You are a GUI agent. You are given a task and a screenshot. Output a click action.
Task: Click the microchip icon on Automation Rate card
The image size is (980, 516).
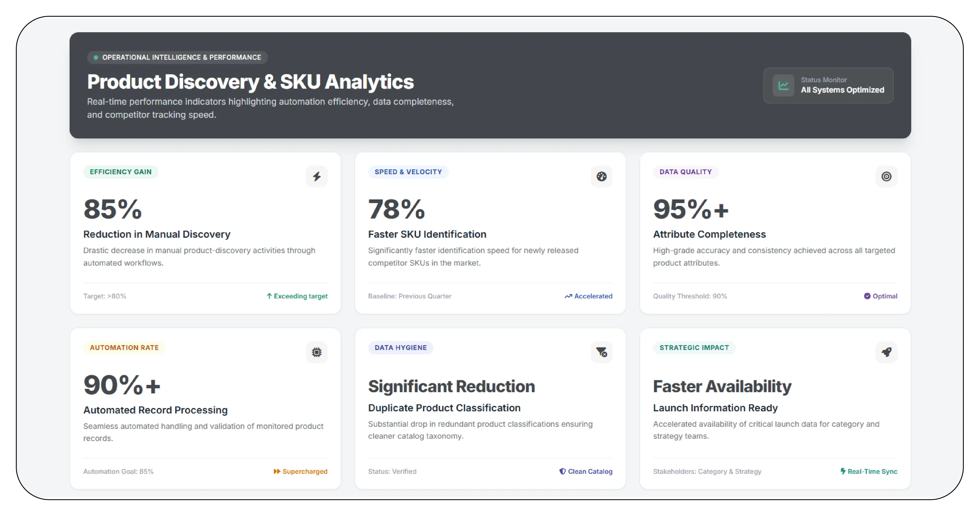pos(317,352)
